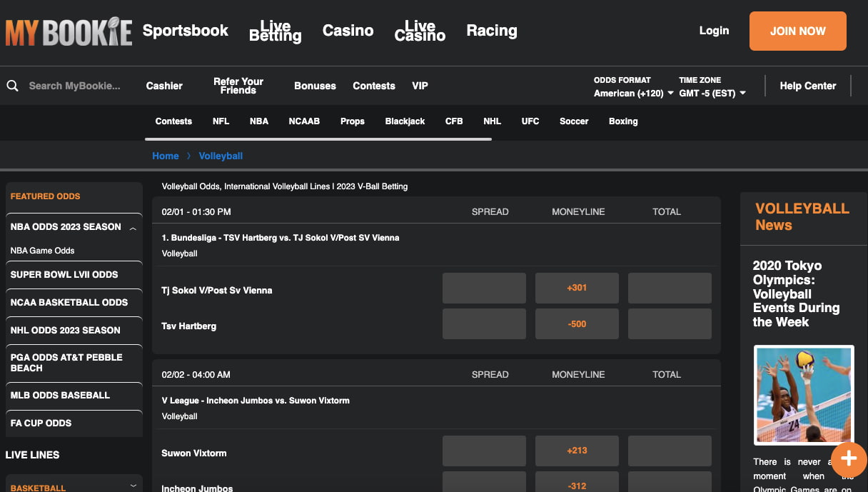The height and width of the screenshot is (492, 868).
Task: Open the MyBookie logo homepage
Action: (x=69, y=32)
